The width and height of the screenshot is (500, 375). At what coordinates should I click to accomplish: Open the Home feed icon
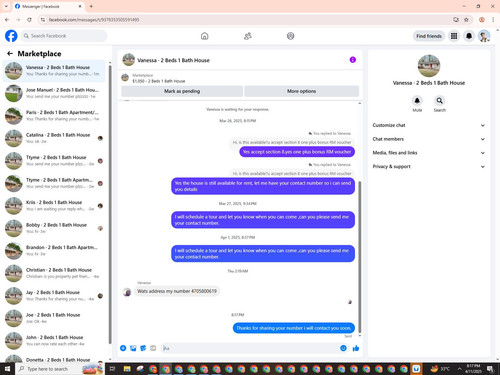coord(205,36)
